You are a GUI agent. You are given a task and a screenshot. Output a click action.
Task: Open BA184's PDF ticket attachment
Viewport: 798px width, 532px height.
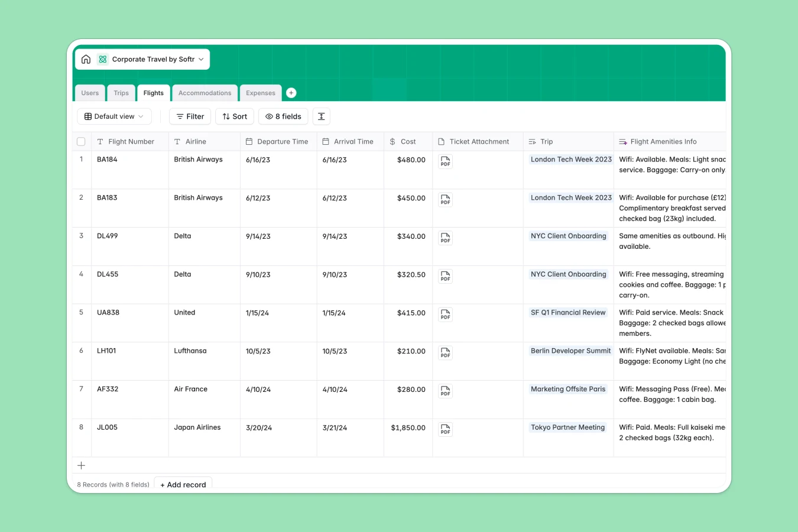[x=445, y=161]
